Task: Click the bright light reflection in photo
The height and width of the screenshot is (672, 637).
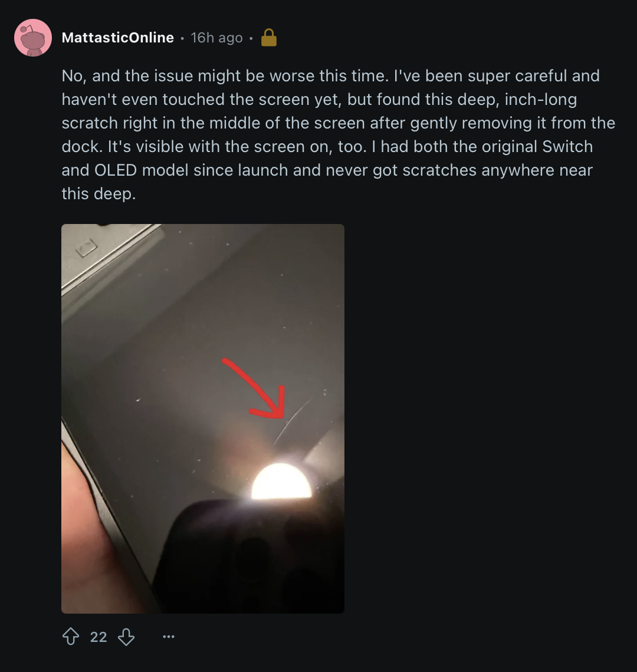Action: click(x=281, y=482)
